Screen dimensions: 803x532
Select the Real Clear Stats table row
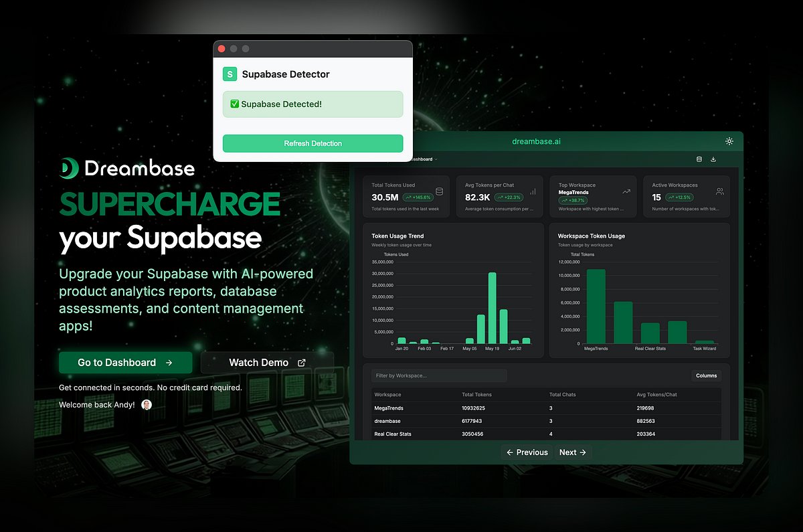click(x=547, y=434)
